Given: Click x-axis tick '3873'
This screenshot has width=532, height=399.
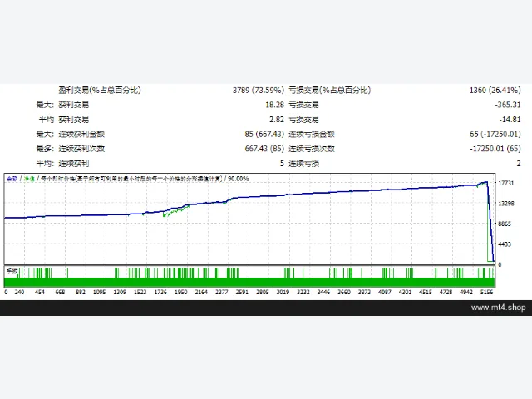Looking at the screenshot, I should tap(364, 292).
